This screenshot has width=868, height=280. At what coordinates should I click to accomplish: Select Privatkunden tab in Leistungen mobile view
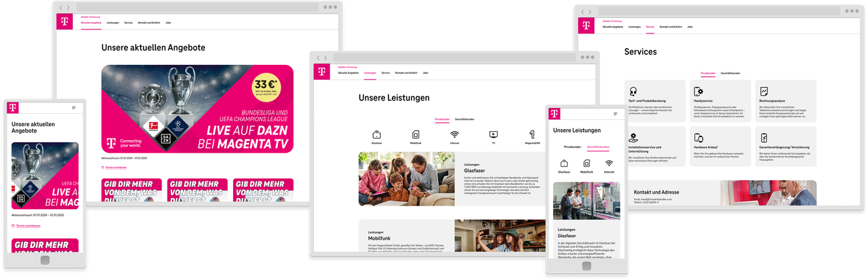(573, 146)
